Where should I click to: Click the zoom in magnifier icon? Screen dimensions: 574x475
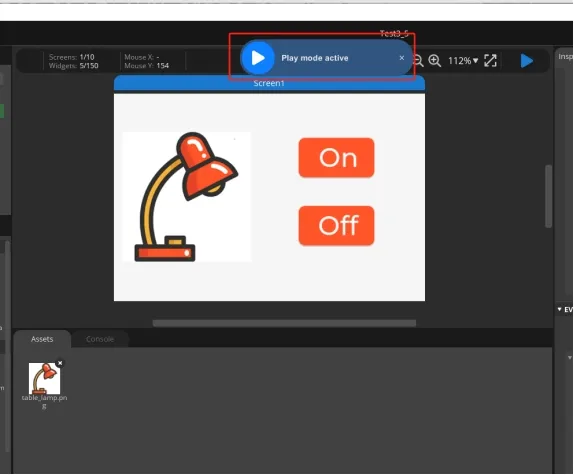coord(435,61)
